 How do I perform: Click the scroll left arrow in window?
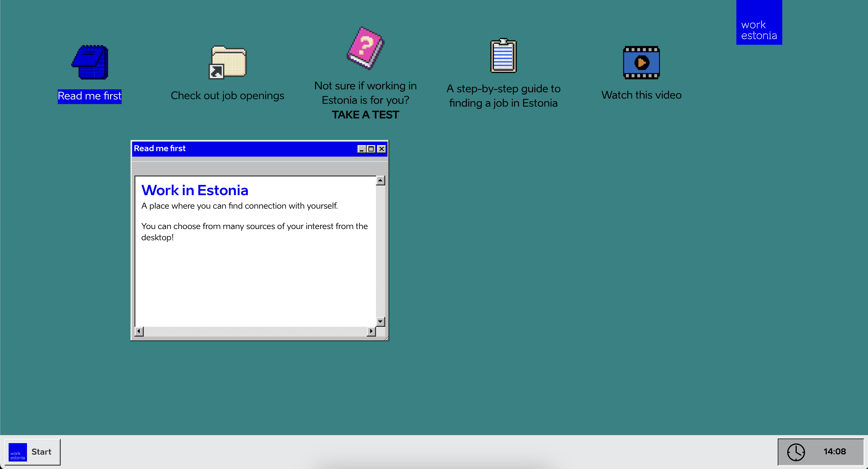pyautogui.click(x=139, y=331)
